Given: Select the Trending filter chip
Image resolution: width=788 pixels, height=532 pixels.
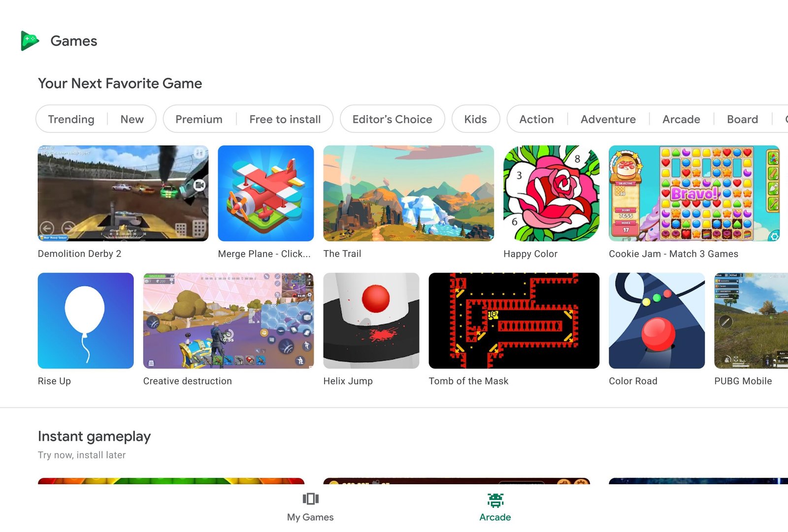Looking at the screenshot, I should tap(71, 119).
